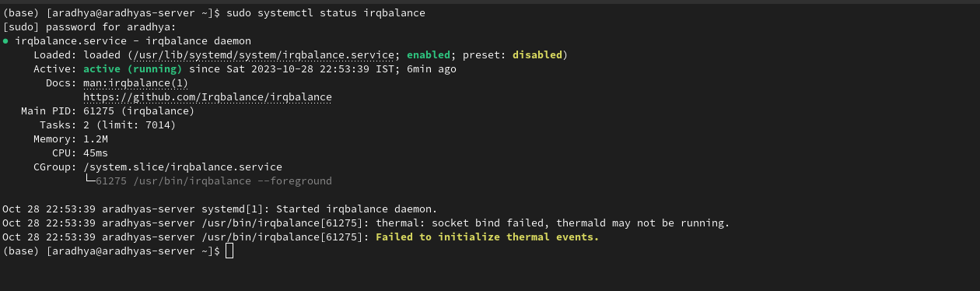This screenshot has width=980, height=291.
Task: Click the CPU 45ms value
Action: point(96,153)
